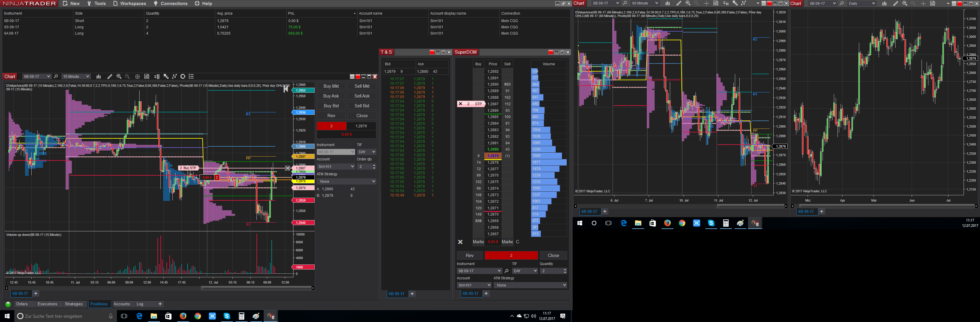Open instrument dropdown in 15 Minute chart

(x=36, y=76)
